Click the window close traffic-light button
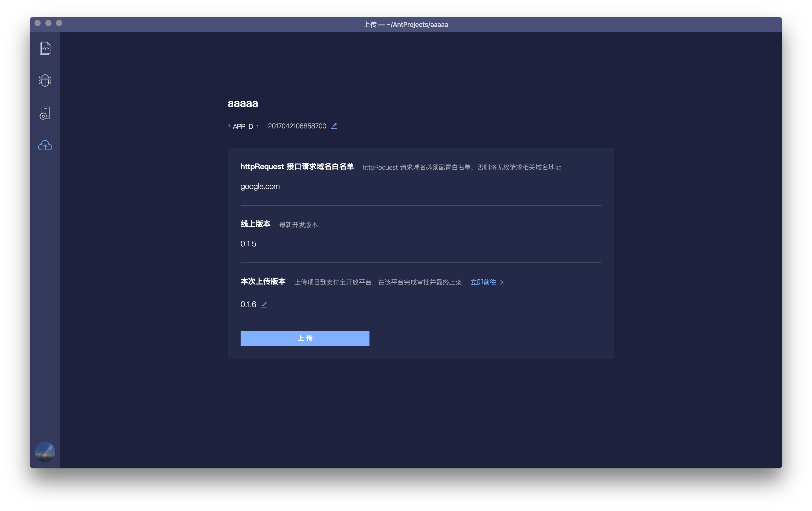 [x=38, y=23]
